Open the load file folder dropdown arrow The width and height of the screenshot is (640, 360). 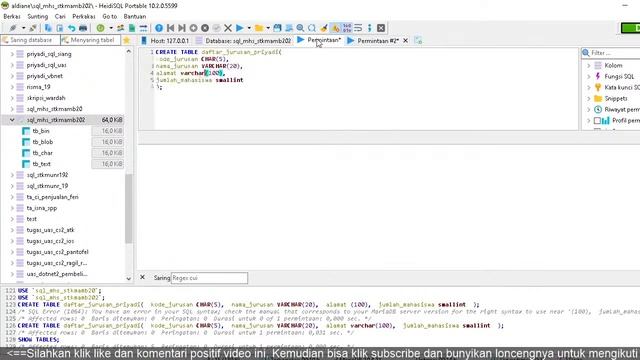(268, 28)
